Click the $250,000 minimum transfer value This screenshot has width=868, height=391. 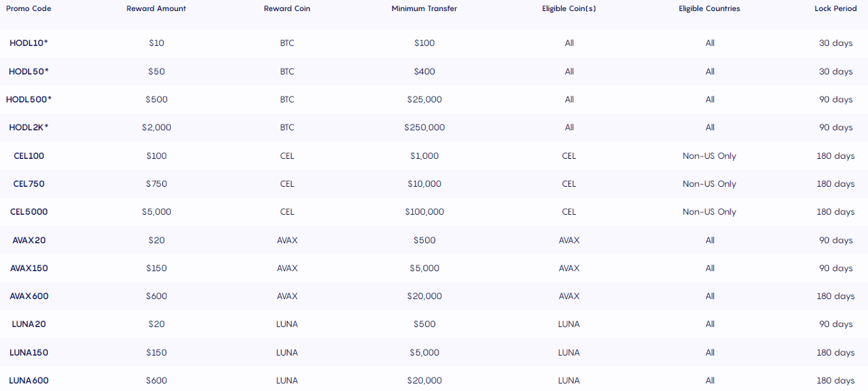[x=424, y=127]
